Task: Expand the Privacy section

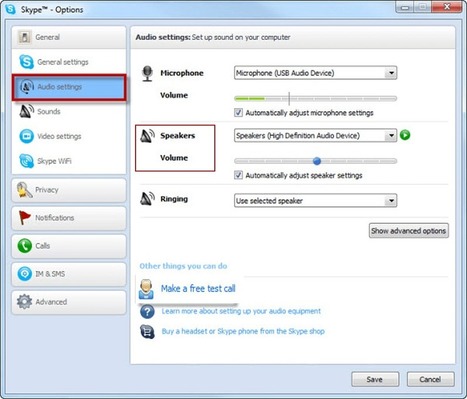Action: (69, 190)
